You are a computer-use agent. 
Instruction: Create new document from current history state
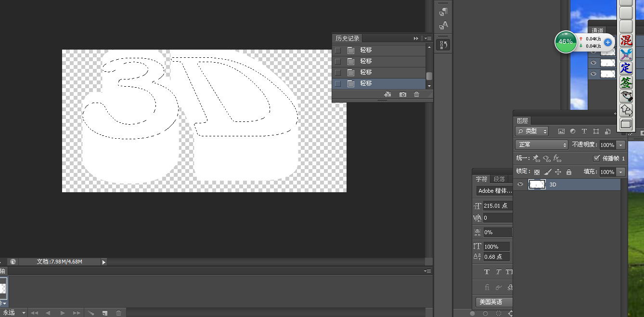tap(387, 94)
